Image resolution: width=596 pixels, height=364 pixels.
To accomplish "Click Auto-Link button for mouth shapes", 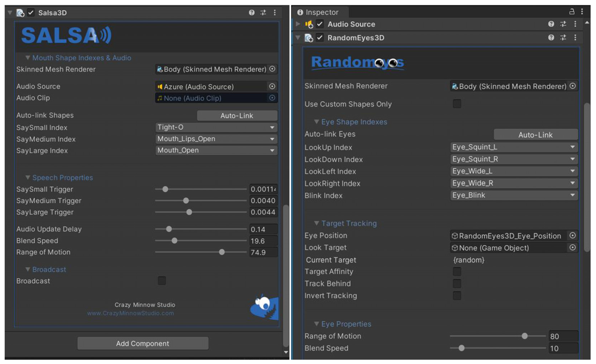I will [237, 115].
